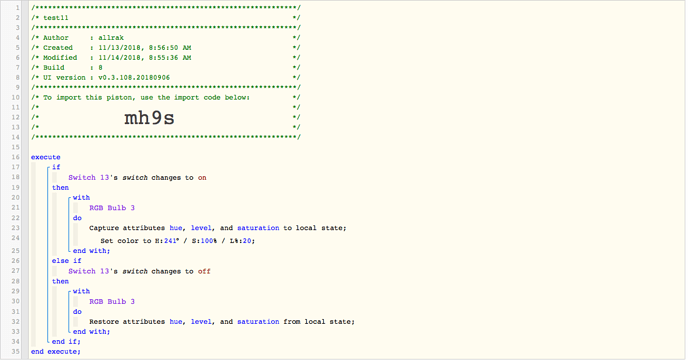Select the 'execute' keyword on line 16
Viewport: 690px width, 363px height.
[x=46, y=157]
